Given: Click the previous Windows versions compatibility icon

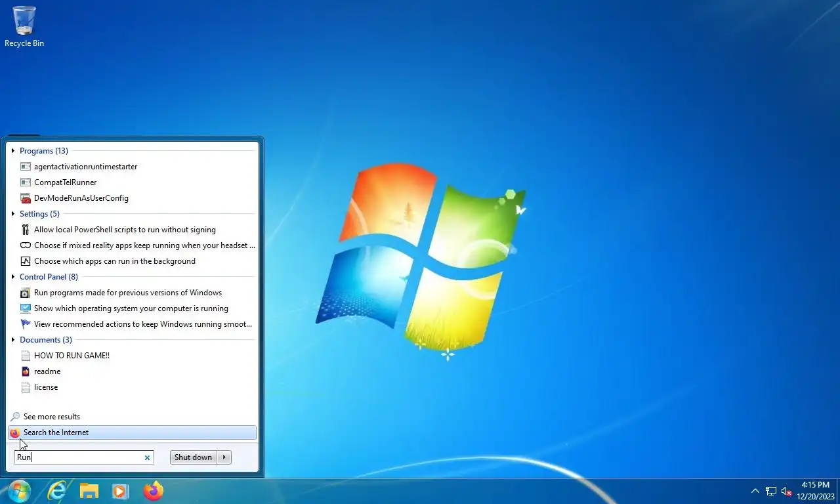Looking at the screenshot, I should [26, 293].
